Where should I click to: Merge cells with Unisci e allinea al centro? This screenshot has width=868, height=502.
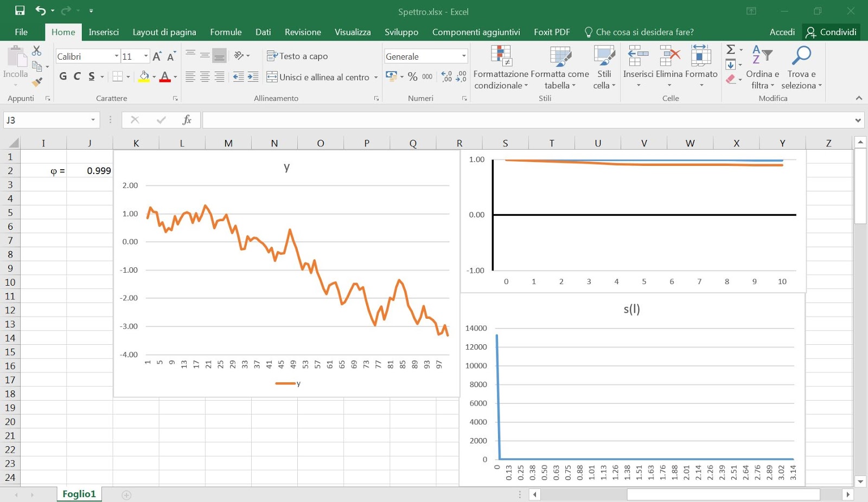pyautogui.click(x=318, y=77)
